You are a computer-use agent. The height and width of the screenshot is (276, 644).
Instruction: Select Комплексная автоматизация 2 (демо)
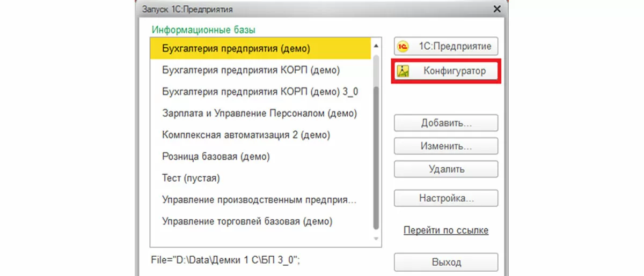click(x=260, y=135)
